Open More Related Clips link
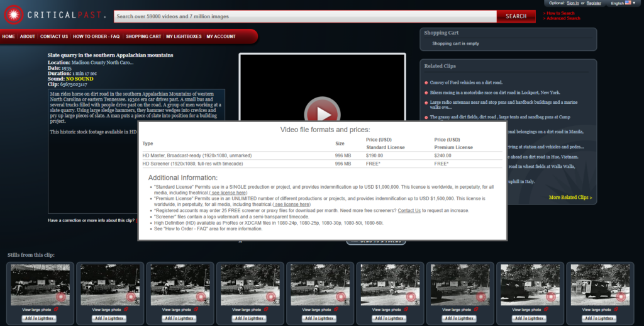The height and width of the screenshot is (326, 644). [570, 198]
